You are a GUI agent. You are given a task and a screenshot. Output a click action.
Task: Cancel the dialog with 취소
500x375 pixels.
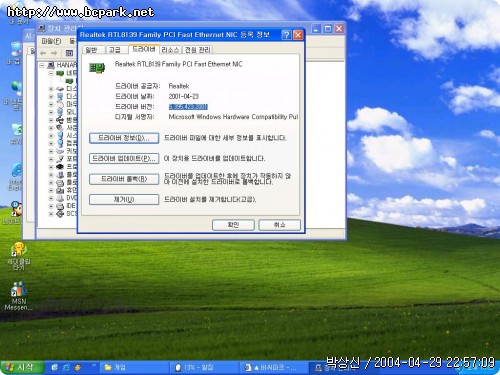[x=279, y=225]
